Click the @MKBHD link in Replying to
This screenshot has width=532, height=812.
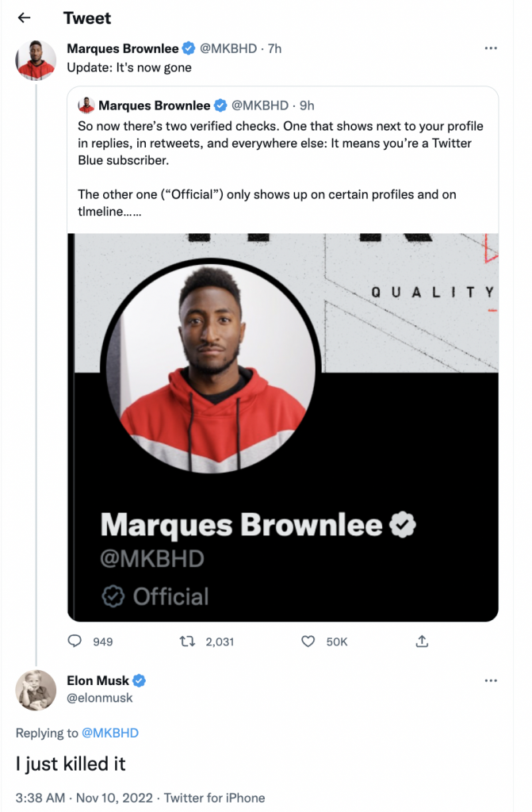pyautogui.click(x=112, y=733)
